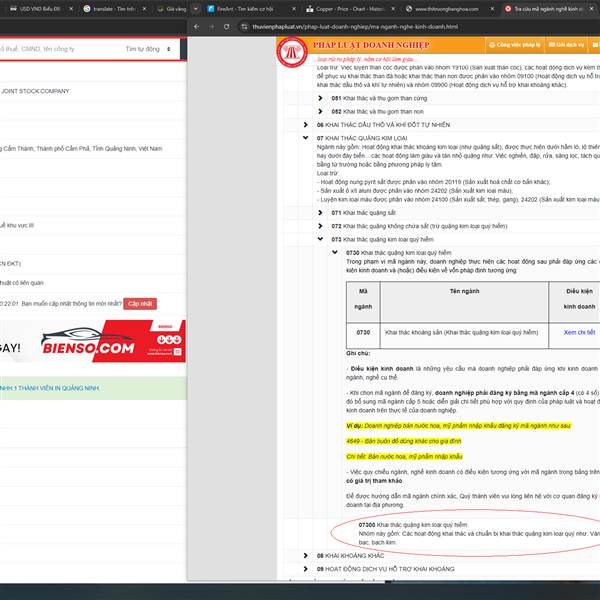
Task: Click the Công việc pháp lý menu item
Action: (x=514, y=45)
